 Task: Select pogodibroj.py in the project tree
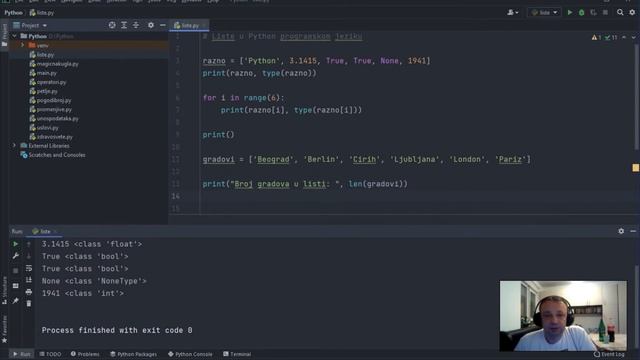(x=50, y=100)
